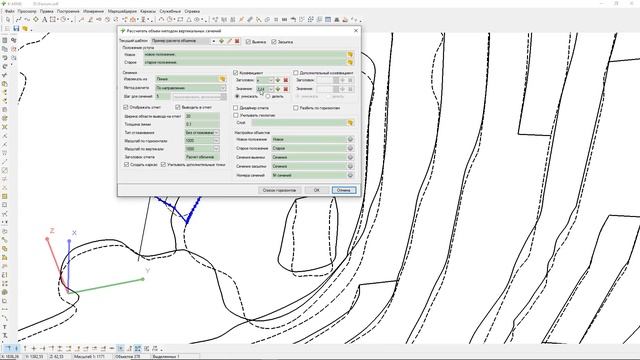Select the text 'A' tool in toolbar

[44, 20]
